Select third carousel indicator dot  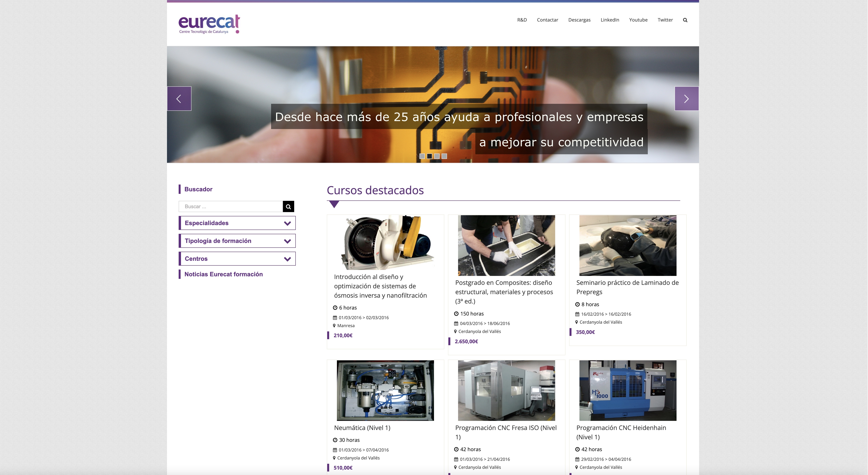point(437,156)
